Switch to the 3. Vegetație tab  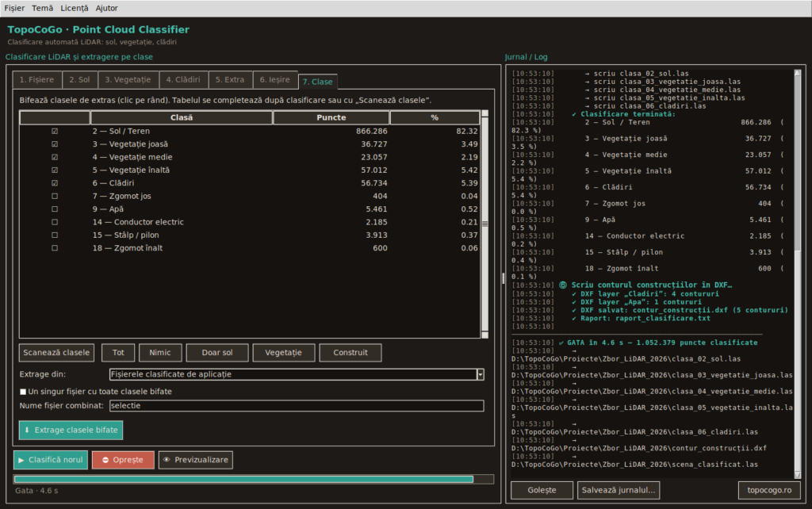pos(128,80)
